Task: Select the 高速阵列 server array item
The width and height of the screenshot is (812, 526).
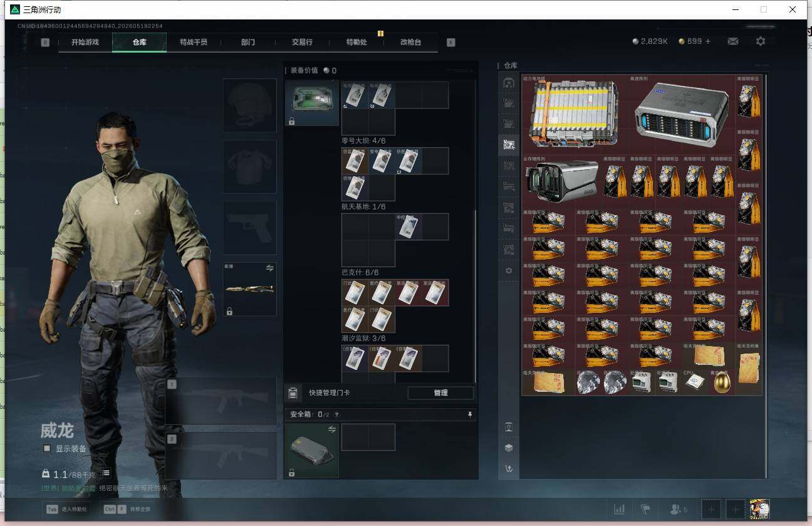Action: 681,113
